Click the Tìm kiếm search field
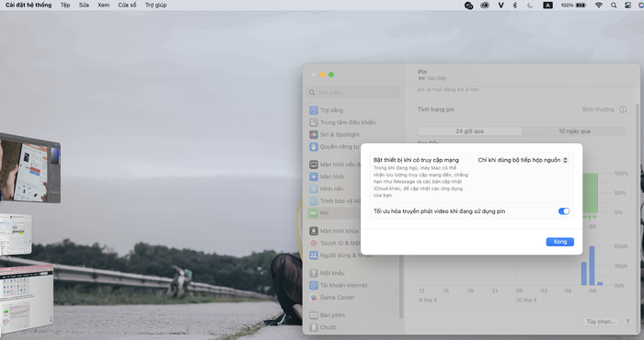Screen dimensions: 644x340 tap(353, 93)
